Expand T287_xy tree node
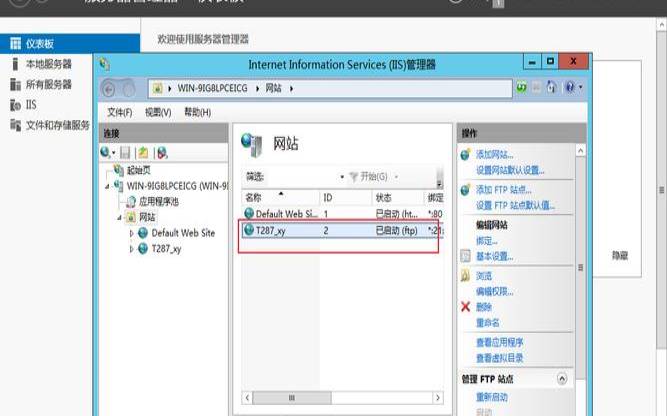The image size is (667, 416). click(131, 249)
